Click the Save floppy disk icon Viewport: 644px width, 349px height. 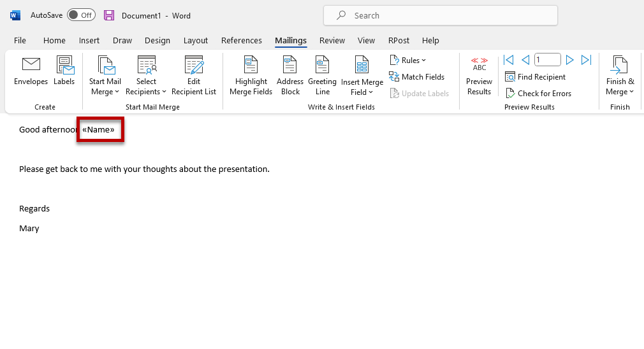pyautogui.click(x=109, y=15)
